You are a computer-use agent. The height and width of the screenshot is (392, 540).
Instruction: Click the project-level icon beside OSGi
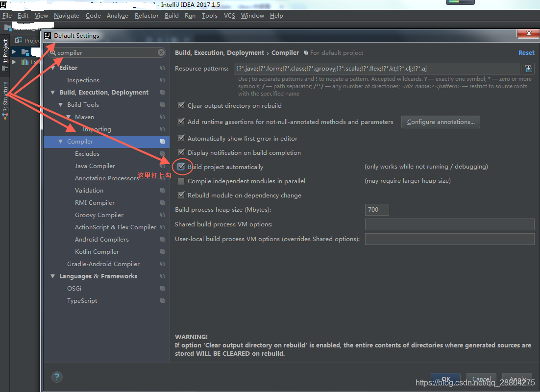tap(162, 289)
